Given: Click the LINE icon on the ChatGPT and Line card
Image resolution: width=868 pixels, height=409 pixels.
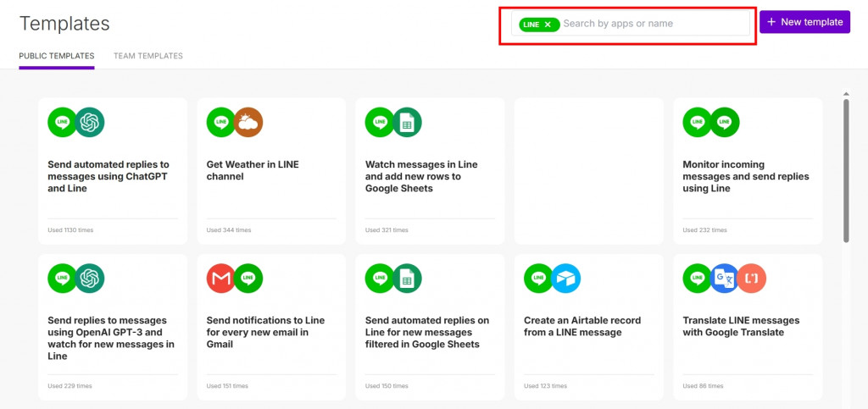Looking at the screenshot, I should 62,122.
